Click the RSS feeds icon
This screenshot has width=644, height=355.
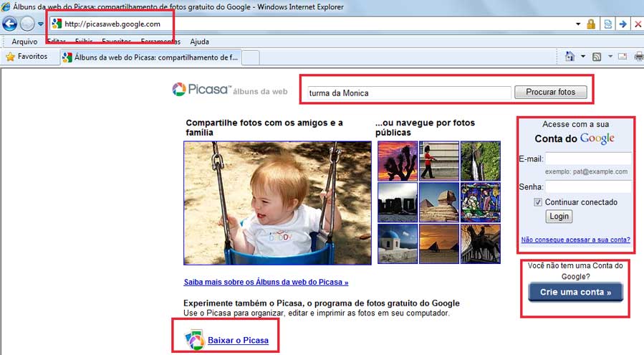coord(597,57)
